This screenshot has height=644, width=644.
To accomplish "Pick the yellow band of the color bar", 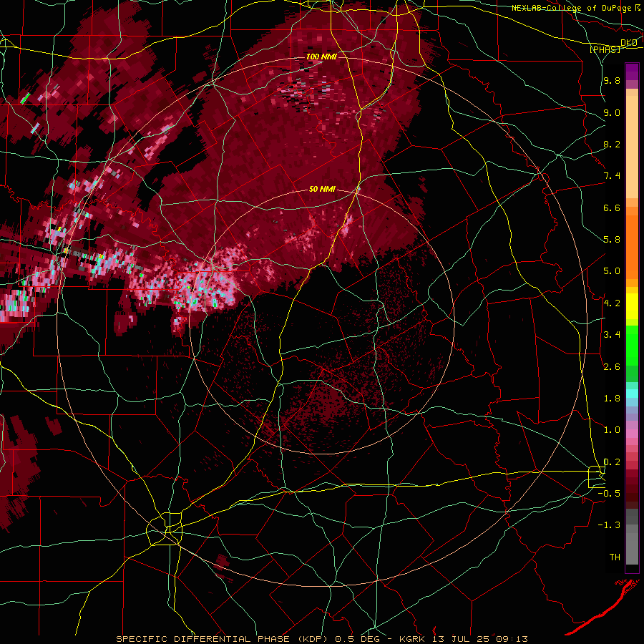I will tap(632, 306).
